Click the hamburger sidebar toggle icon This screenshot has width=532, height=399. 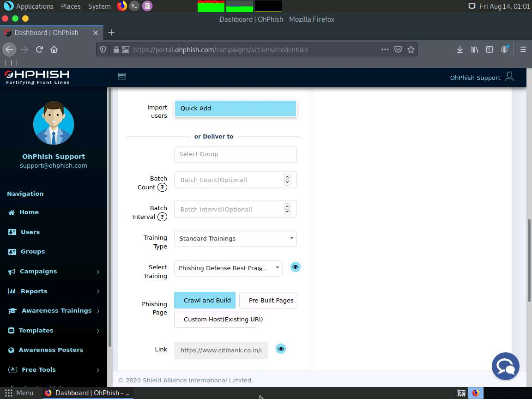(122, 76)
